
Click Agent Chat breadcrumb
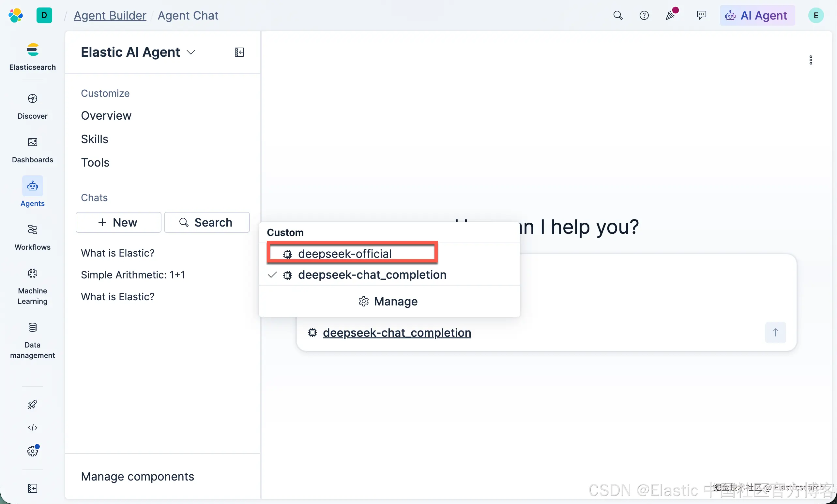[x=188, y=15]
